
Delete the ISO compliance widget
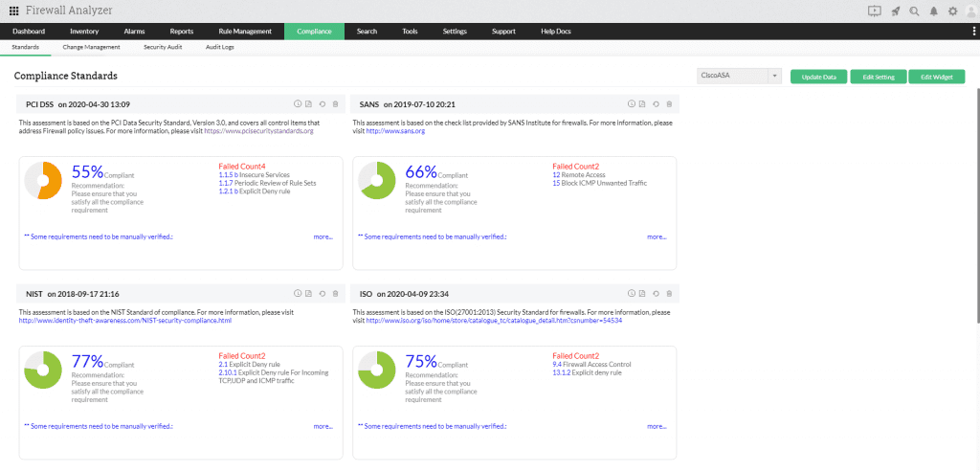click(669, 293)
